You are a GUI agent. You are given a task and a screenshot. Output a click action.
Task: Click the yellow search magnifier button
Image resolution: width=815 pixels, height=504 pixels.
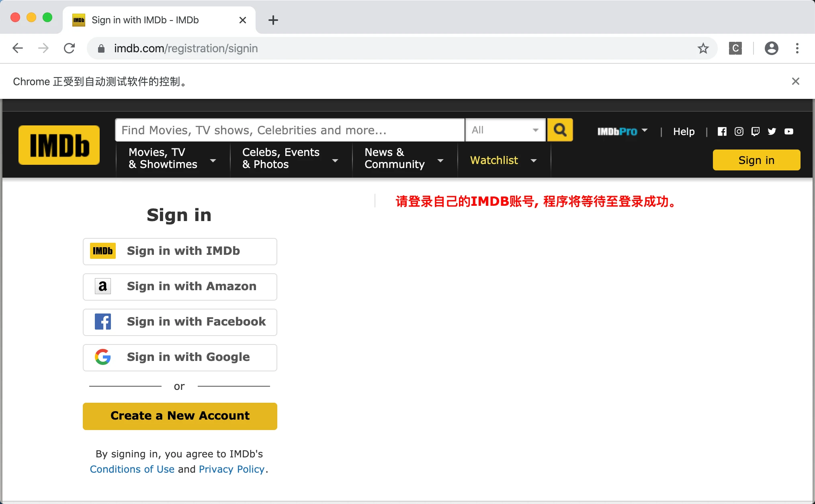coord(560,130)
